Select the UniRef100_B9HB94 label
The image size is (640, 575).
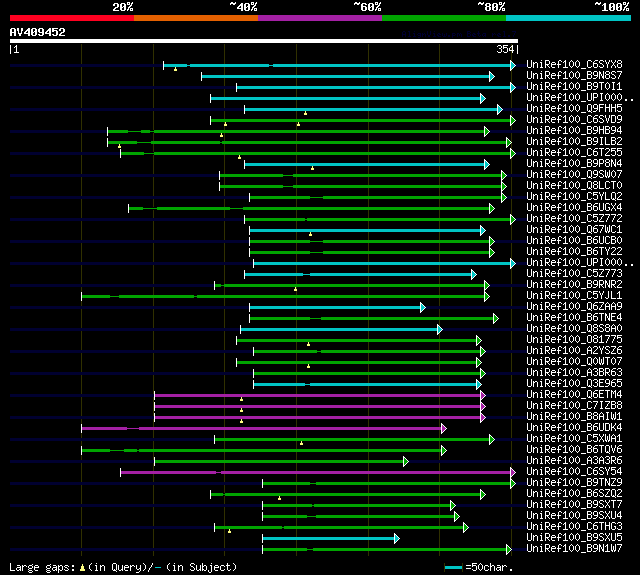tap(574, 131)
